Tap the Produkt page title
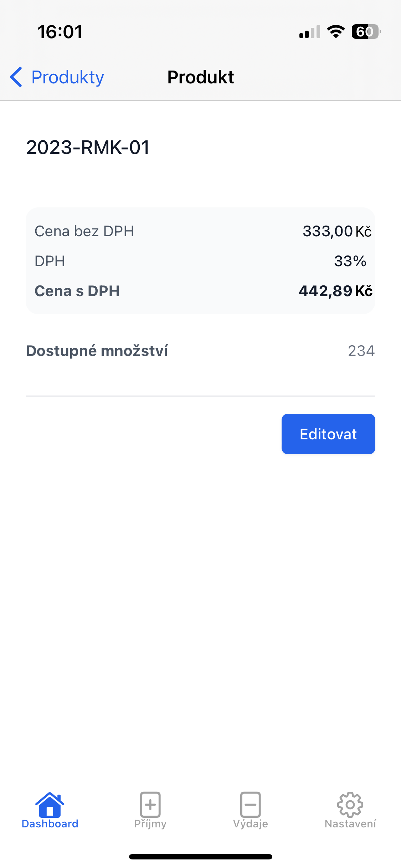Viewport: 401px width, 868px height. [x=201, y=77]
